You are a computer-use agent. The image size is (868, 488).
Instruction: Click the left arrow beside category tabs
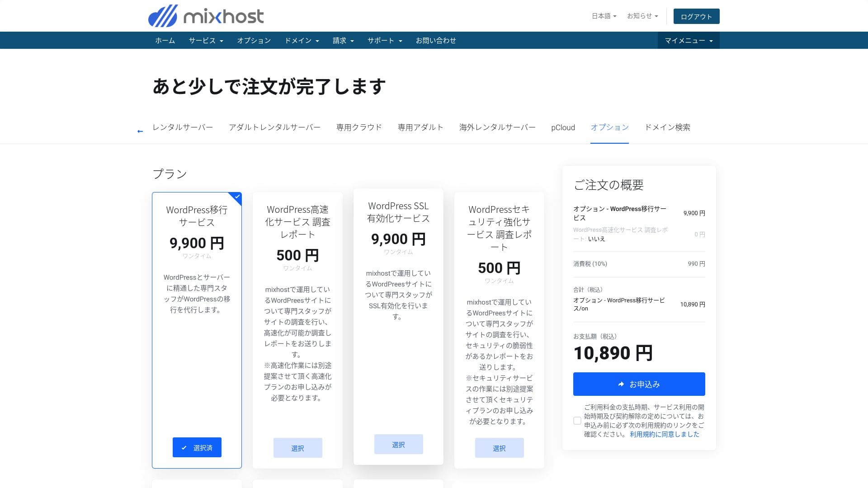[x=140, y=131]
